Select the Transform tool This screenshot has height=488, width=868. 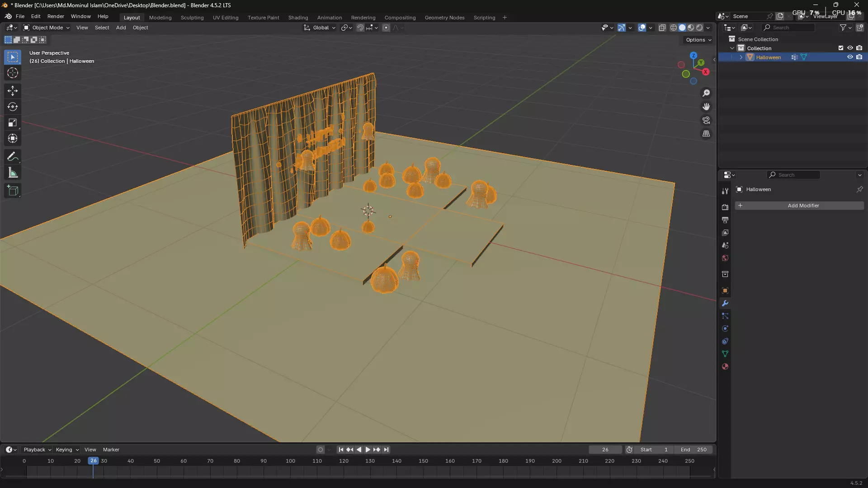pyautogui.click(x=13, y=138)
